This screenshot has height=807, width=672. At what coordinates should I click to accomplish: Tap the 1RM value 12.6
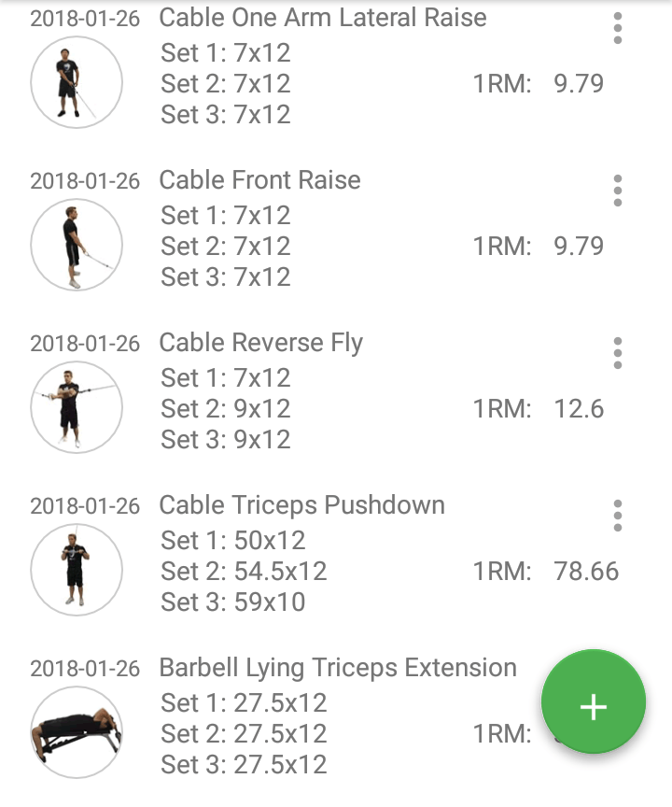tap(579, 409)
